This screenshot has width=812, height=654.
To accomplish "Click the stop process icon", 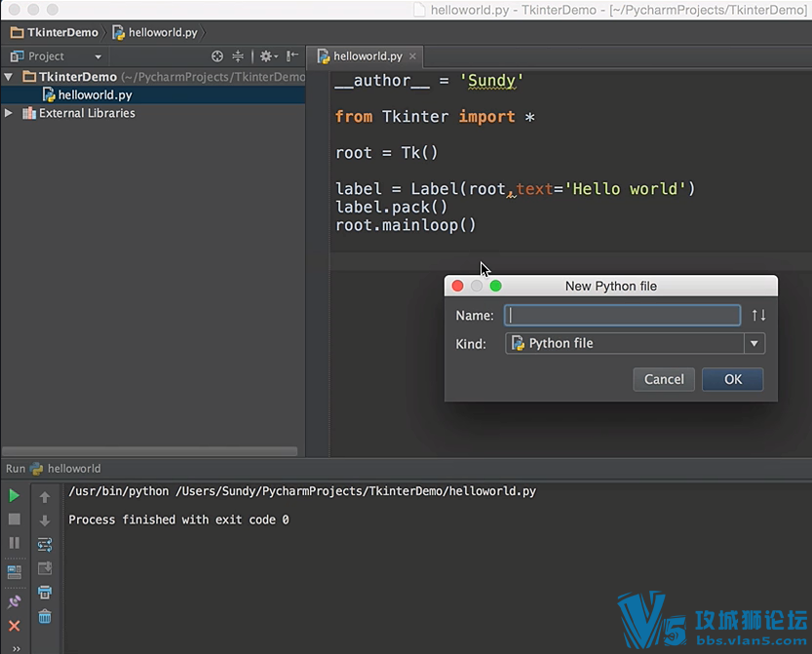I will point(14,519).
